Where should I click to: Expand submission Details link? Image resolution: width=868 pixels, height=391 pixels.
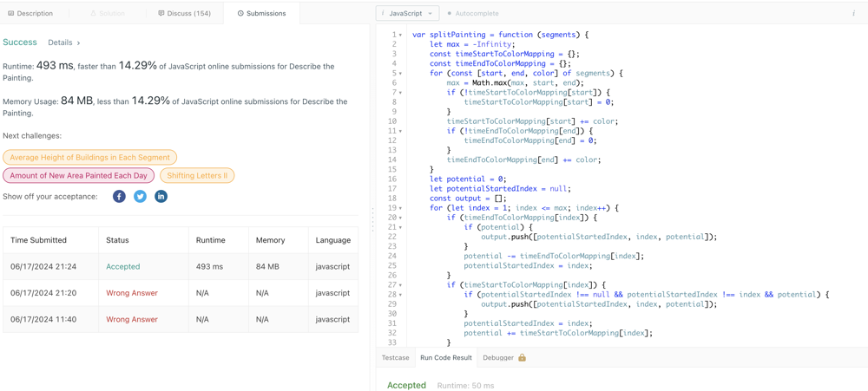(63, 42)
